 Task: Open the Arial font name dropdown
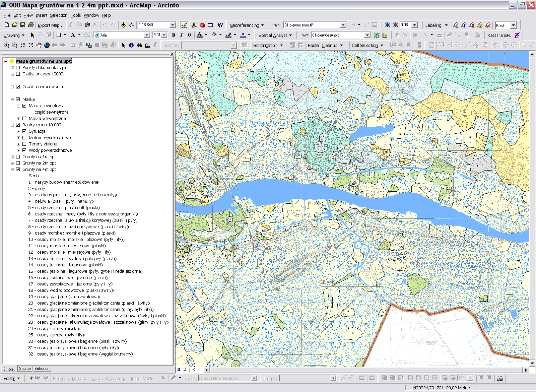point(147,35)
